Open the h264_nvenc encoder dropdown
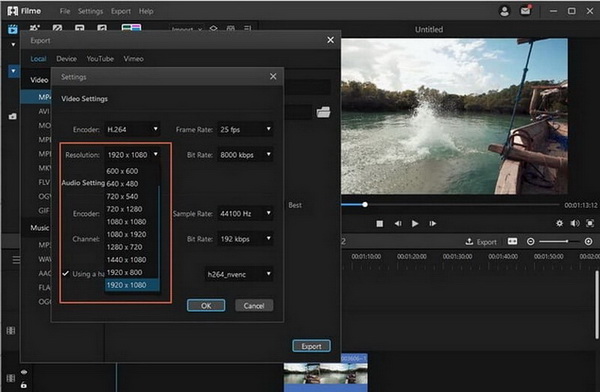The image size is (600, 392). 239,274
